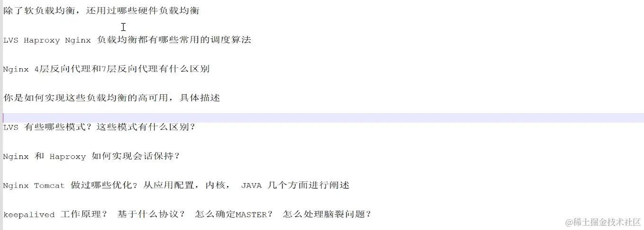Click the line about 硬件负载均衡

point(101,11)
